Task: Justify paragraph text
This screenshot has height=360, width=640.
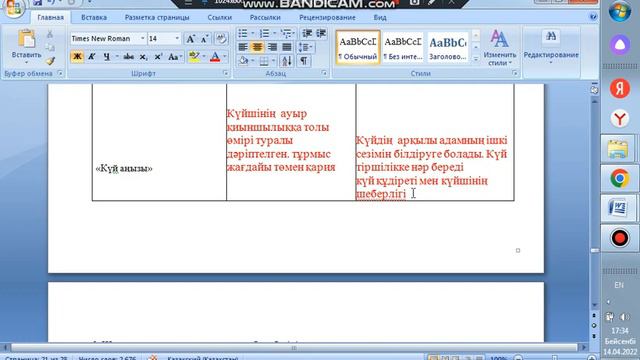Action: [287, 47]
